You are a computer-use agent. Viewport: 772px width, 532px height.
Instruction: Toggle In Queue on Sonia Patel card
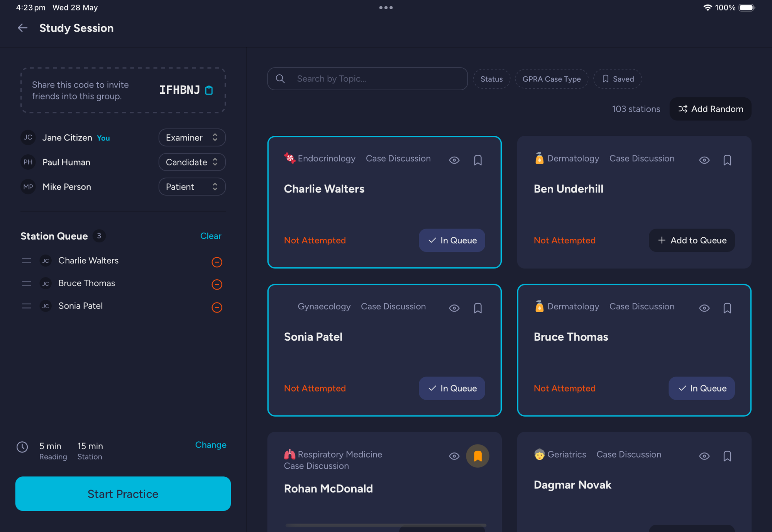tap(452, 388)
